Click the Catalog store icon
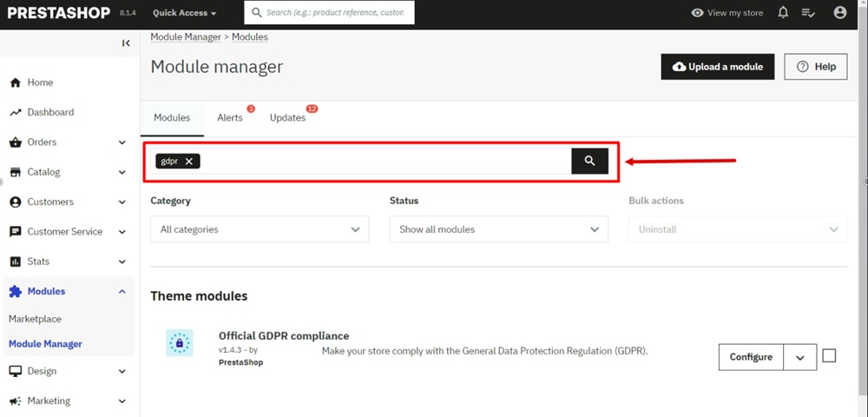 [16, 172]
